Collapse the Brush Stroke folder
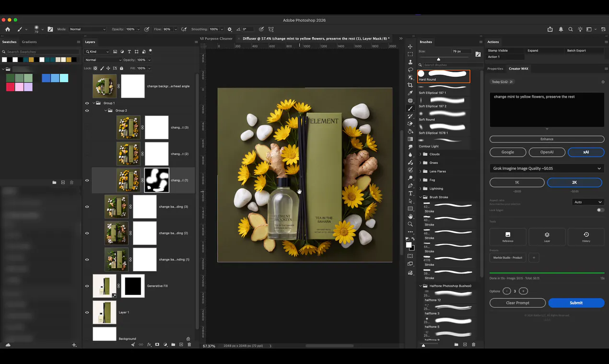Image resolution: width=609 pixels, height=364 pixels. pos(421,197)
